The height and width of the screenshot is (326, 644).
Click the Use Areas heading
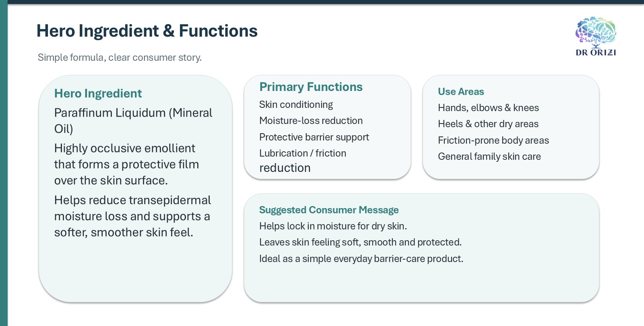(x=461, y=92)
